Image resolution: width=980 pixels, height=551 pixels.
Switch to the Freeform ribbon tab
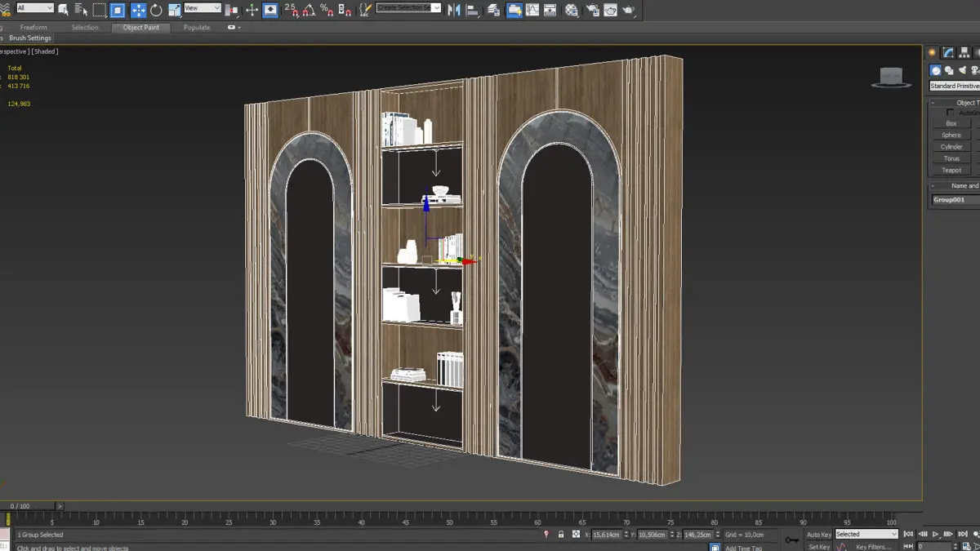33,28
